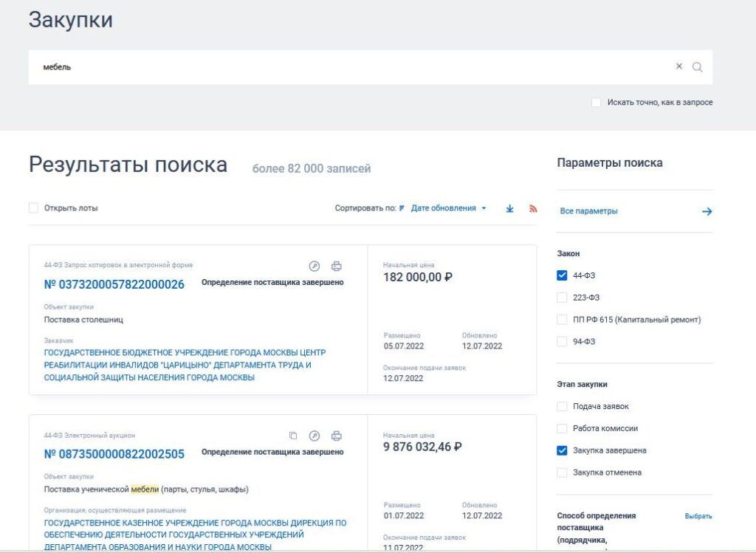The image size is (756, 553).
Task: Open procurement № 0373200057822000026
Action: 114,284
